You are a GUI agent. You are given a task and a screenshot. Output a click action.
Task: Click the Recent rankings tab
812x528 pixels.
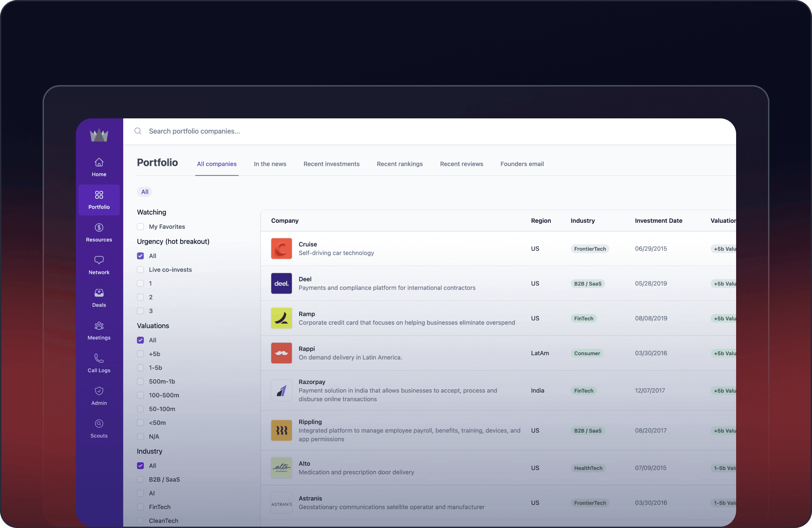pos(399,163)
